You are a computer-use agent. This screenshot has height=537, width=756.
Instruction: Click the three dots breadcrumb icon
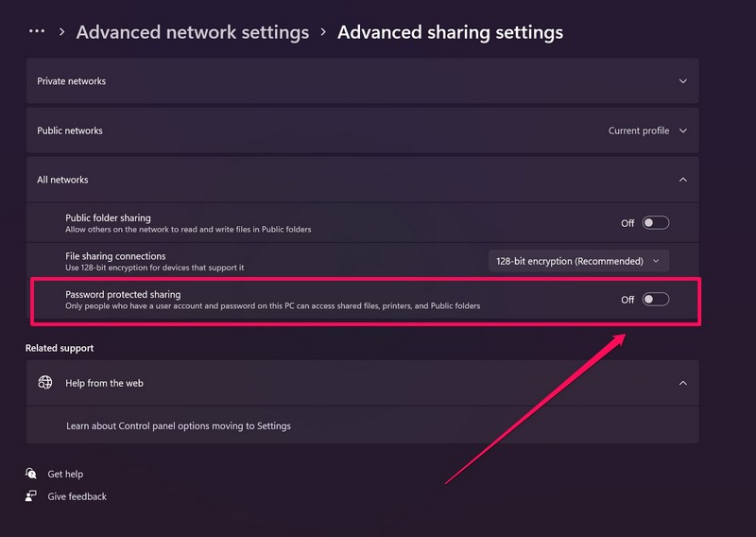(x=37, y=32)
